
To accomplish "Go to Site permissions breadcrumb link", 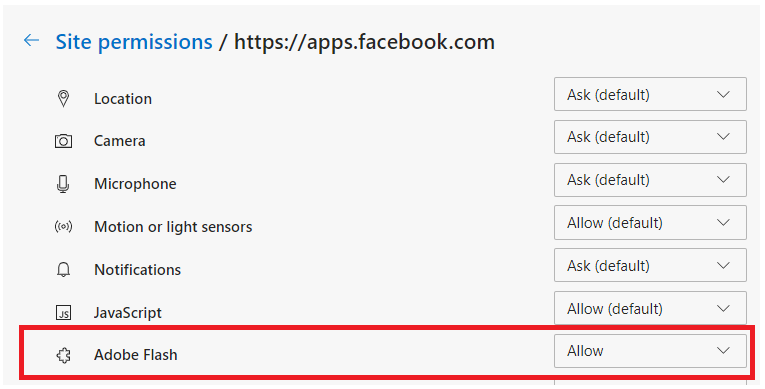I will (134, 42).
